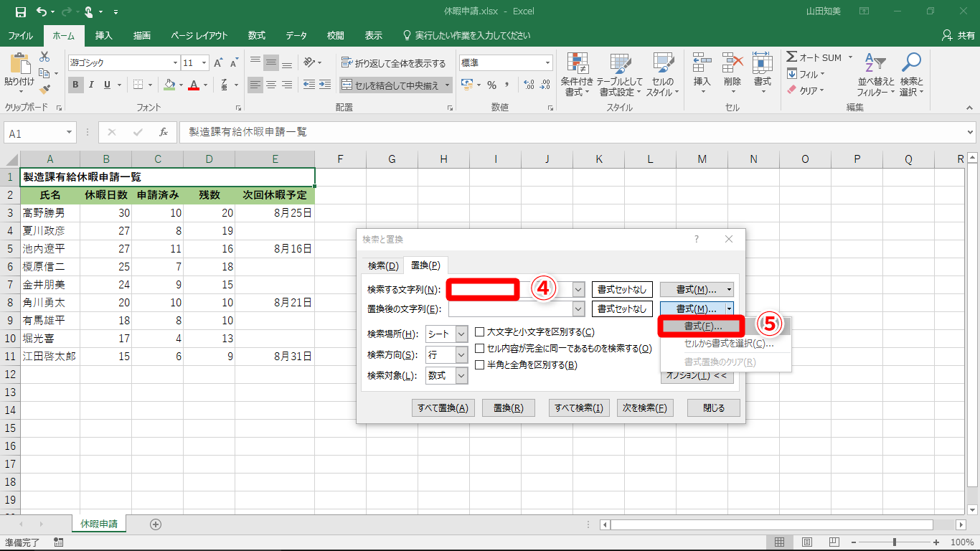Click the text orientation icon
This screenshot has height=551, width=980.
pos(309,63)
